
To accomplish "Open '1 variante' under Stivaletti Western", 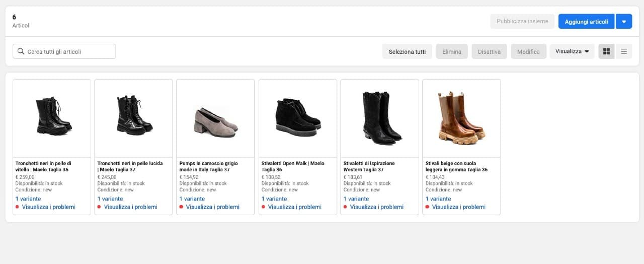I will click(x=356, y=199).
